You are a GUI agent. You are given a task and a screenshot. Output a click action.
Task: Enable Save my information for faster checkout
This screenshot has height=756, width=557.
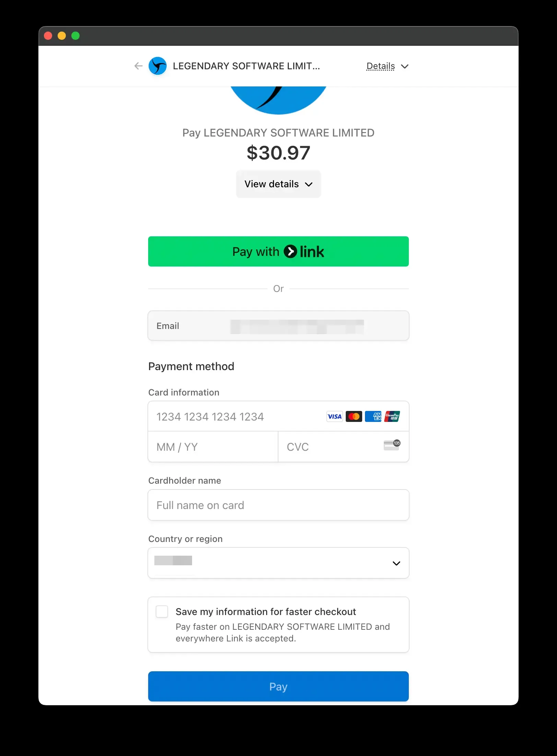pyautogui.click(x=162, y=612)
